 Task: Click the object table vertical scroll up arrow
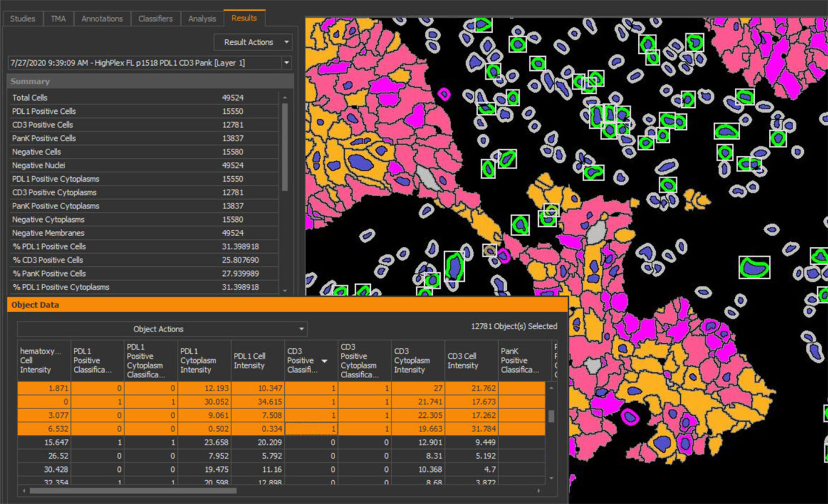(551, 388)
